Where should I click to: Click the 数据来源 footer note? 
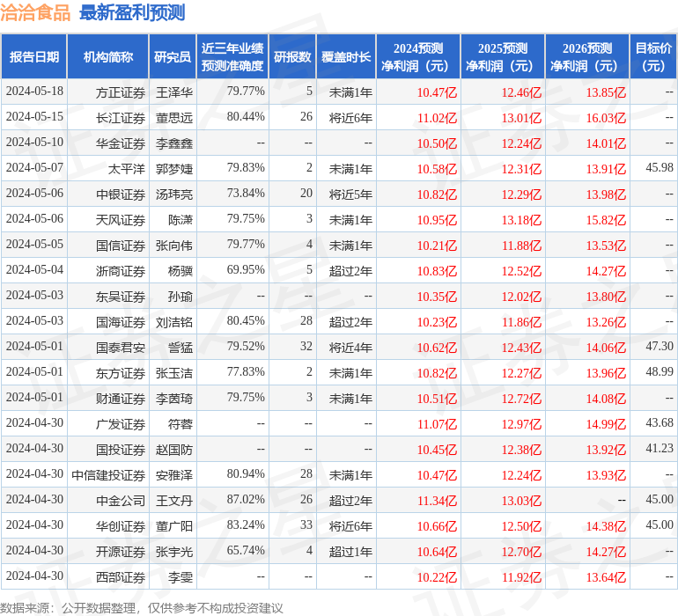[x=142, y=608]
